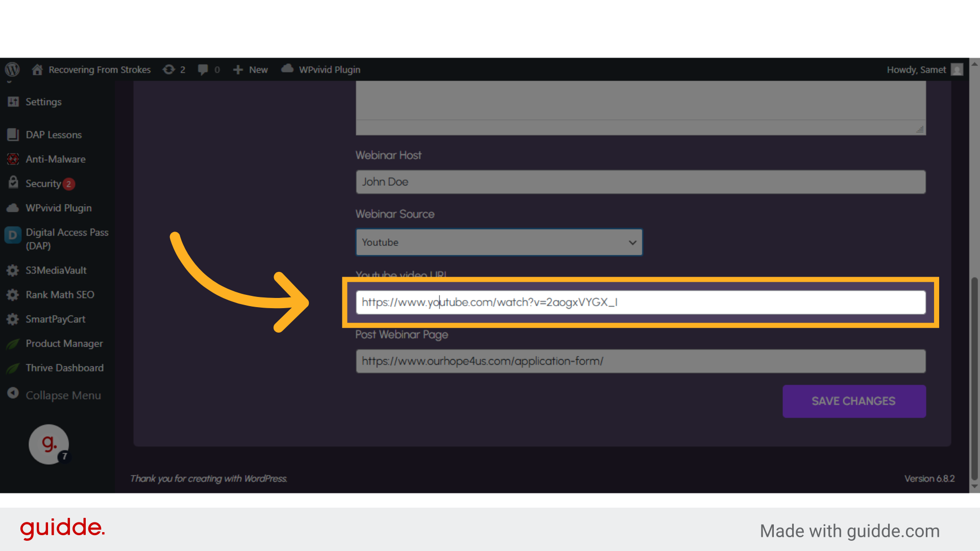
Task: Click the Post Webinar Page label
Action: [402, 335]
